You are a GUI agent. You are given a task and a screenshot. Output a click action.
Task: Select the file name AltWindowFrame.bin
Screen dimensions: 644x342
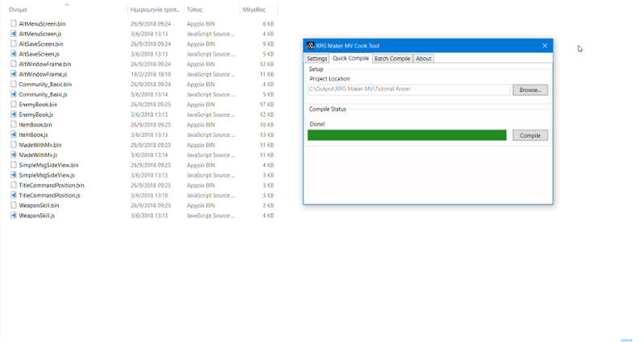pyautogui.click(x=45, y=64)
